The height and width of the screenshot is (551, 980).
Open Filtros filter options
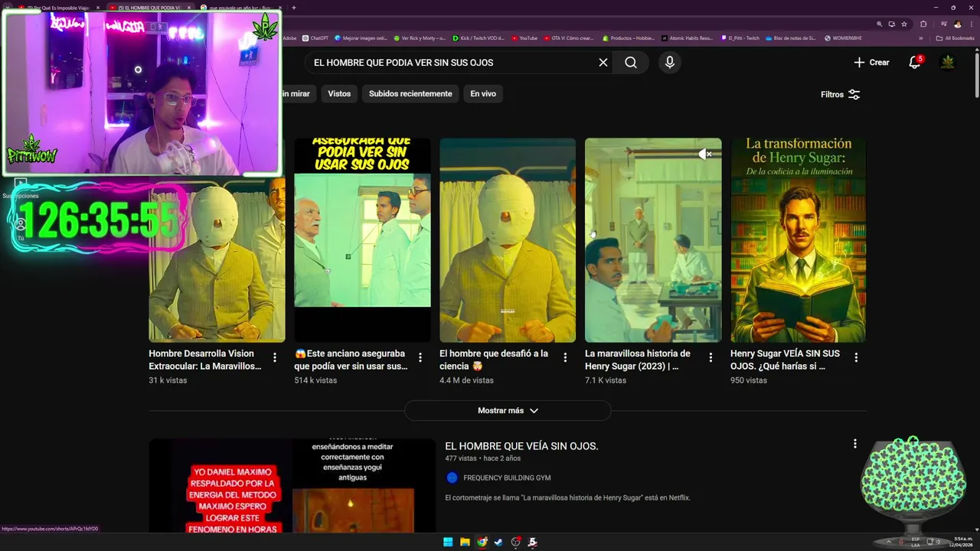[841, 94]
